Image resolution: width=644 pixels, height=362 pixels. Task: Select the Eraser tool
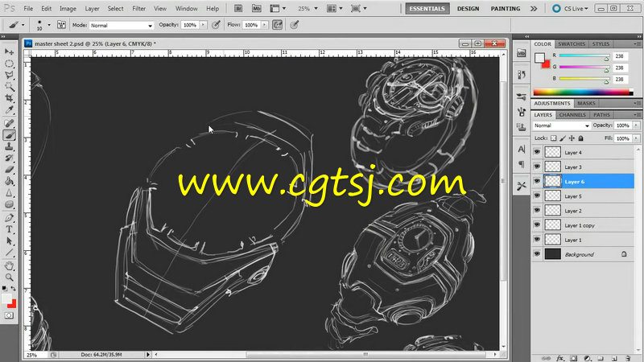[x=9, y=170]
